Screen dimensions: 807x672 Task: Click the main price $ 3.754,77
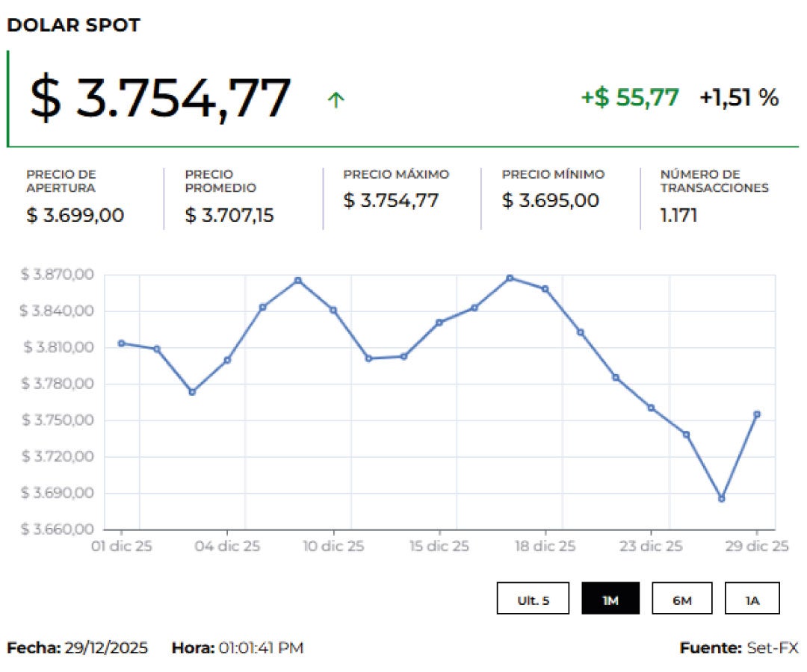[160, 99]
